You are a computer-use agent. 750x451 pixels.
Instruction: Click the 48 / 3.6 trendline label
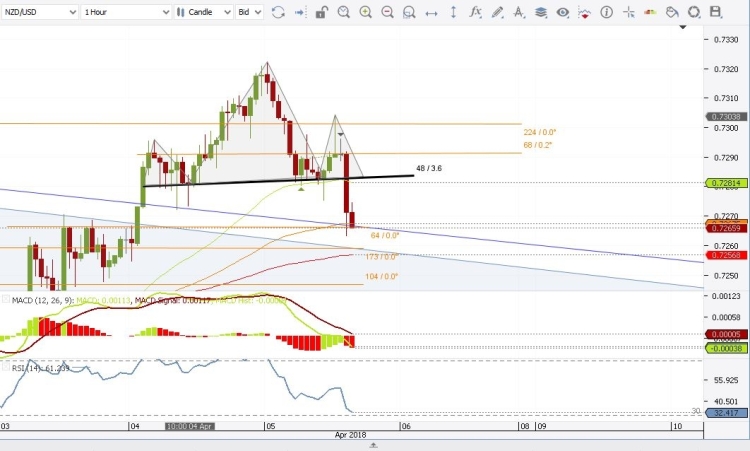(x=429, y=168)
